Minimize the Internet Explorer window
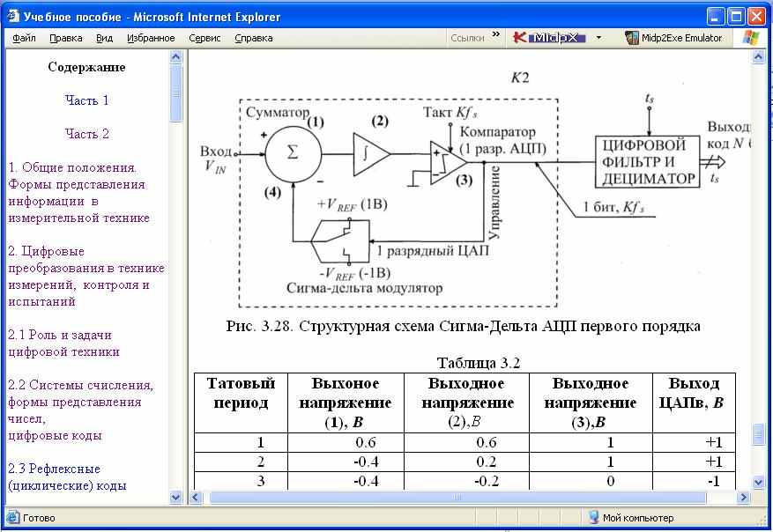Screen dimensions: 773x532 pyautogui.click(x=716, y=17)
